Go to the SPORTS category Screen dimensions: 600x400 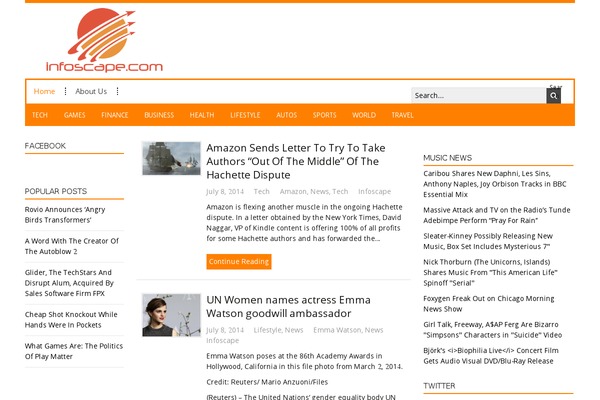pos(324,115)
